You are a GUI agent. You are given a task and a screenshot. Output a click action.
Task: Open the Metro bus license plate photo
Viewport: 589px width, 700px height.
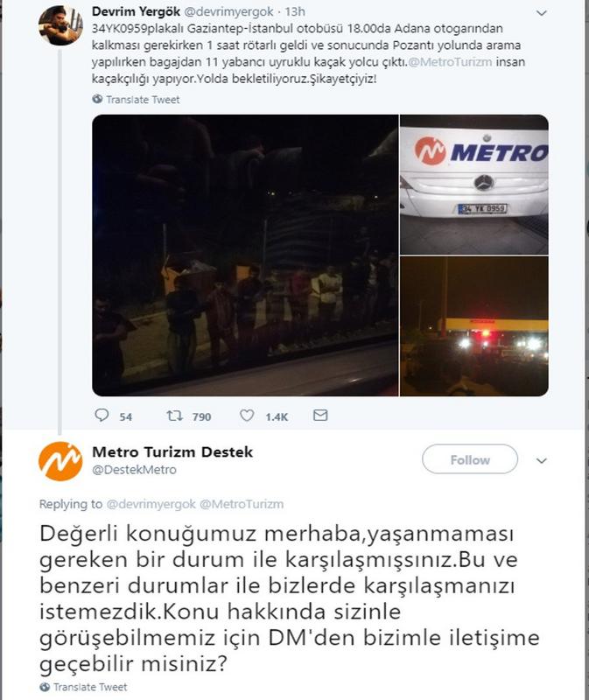click(x=474, y=185)
